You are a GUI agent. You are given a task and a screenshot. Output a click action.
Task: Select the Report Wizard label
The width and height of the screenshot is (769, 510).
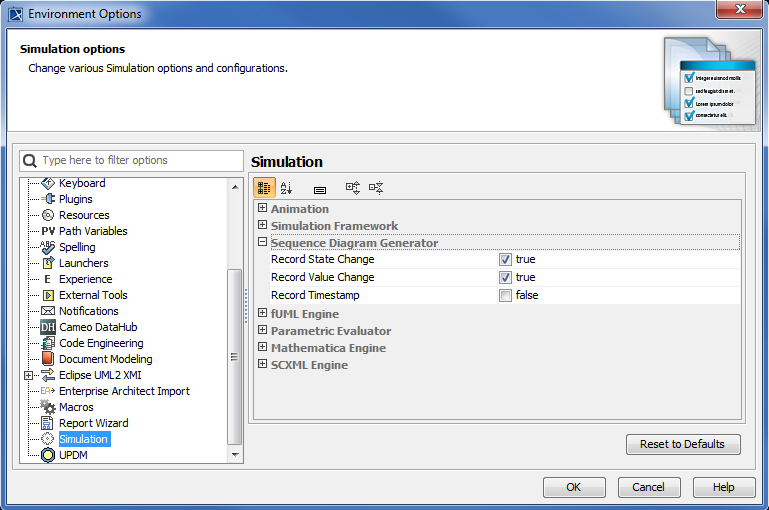[x=94, y=423]
